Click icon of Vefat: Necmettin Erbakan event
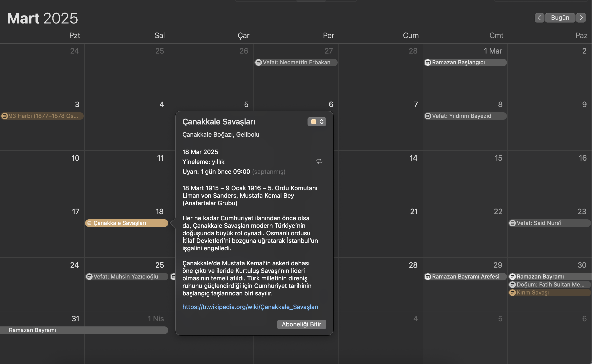Image resolution: width=592 pixels, height=364 pixels. pos(259,63)
